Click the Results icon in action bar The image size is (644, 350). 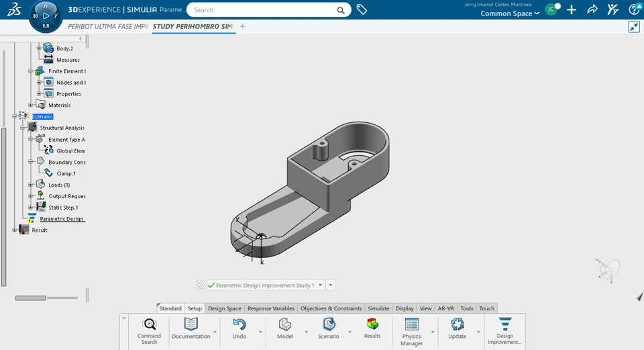tap(372, 328)
